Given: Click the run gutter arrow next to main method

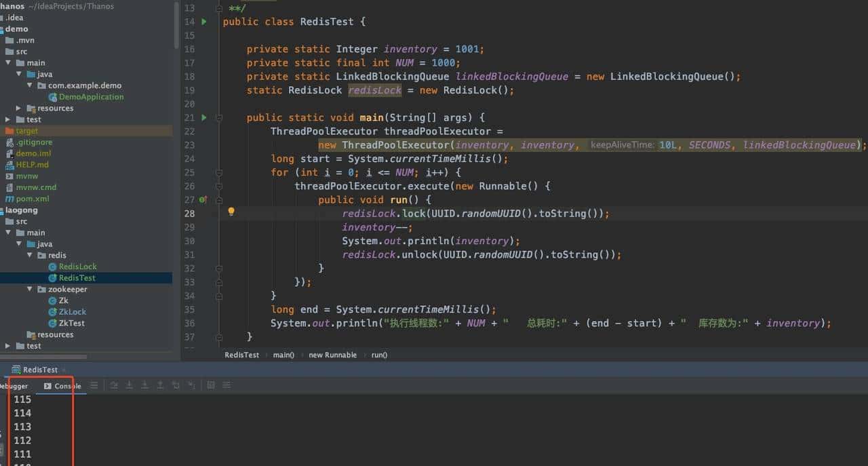Looking at the screenshot, I should (204, 117).
